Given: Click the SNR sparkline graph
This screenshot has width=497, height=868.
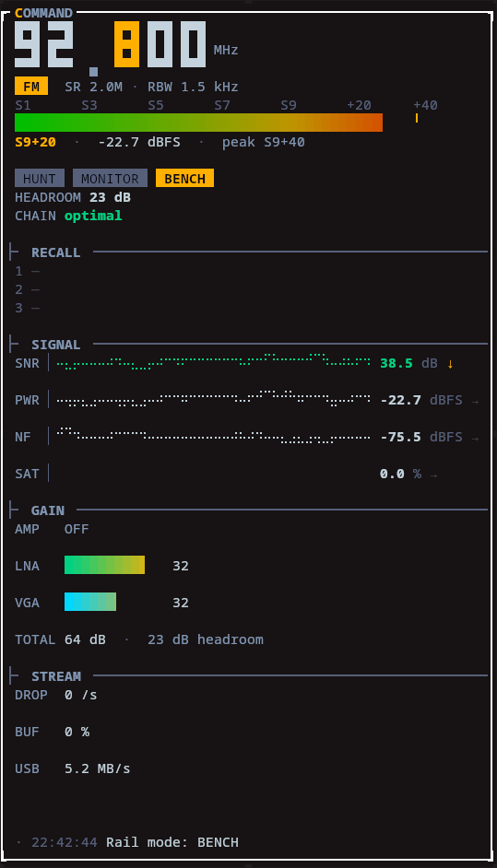Looking at the screenshot, I should pos(213,363).
